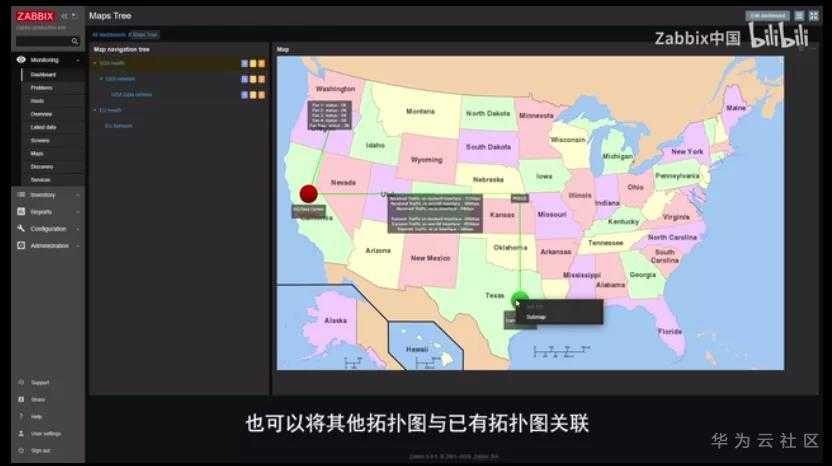832x466 pixels.
Task: Click the Share icon
Action: point(21,399)
